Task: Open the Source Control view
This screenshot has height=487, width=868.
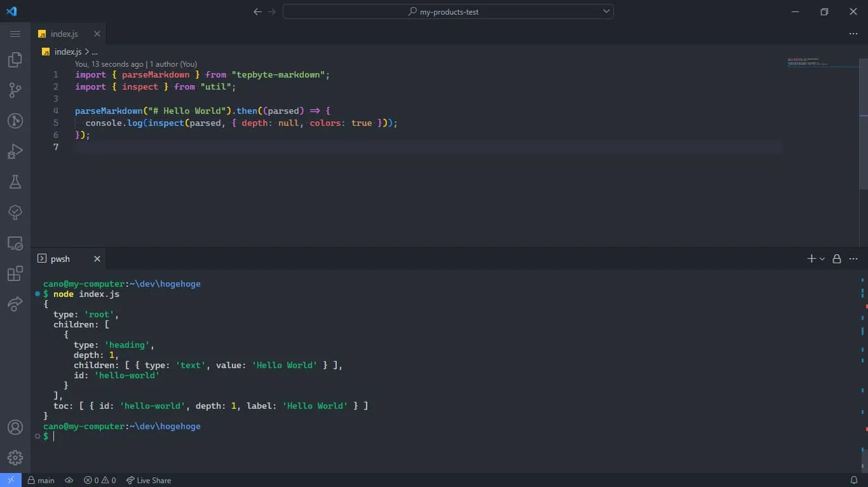Action: 15,90
